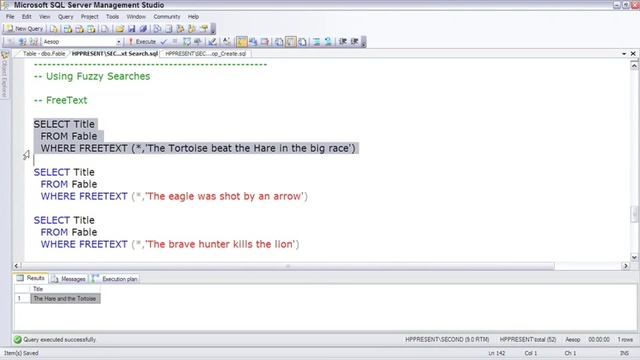Click the Connect icon in SQL Editor toolbar
This screenshot has width=640, height=360.
(x=10, y=42)
